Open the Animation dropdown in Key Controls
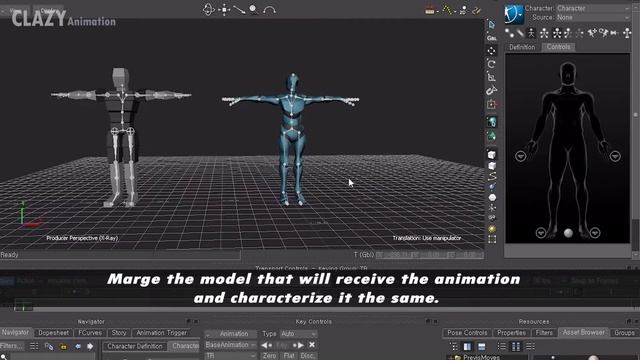Screen dimensions: 640x360 [231, 334]
